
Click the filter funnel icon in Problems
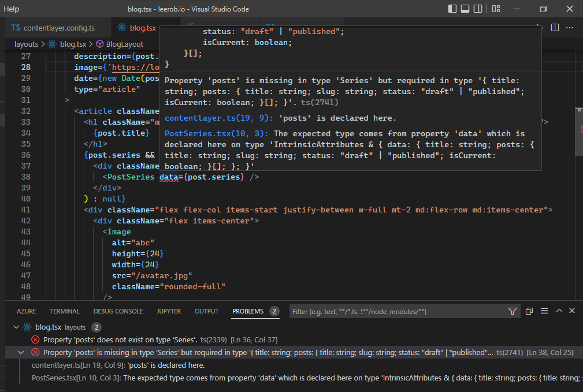click(513, 311)
